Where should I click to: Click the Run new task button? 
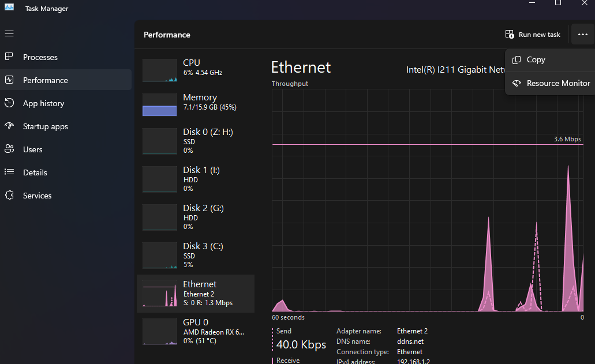click(x=533, y=35)
